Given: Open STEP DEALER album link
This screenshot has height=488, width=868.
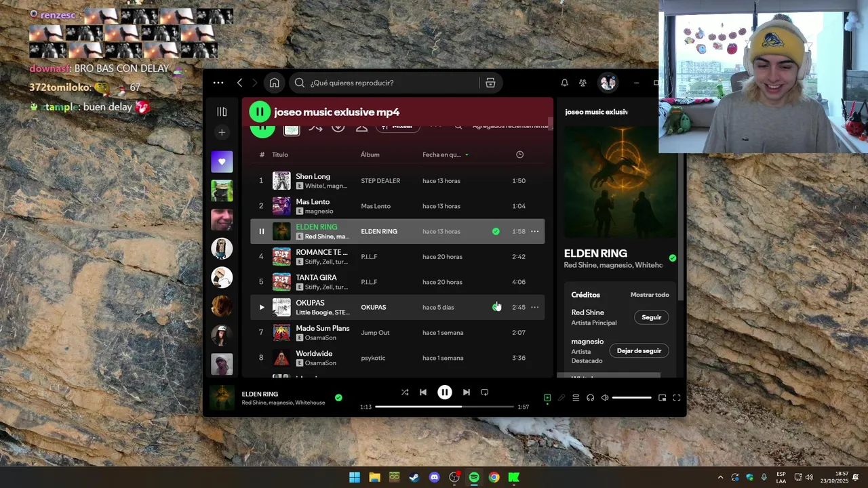Looking at the screenshot, I should click(x=380, y=181).
